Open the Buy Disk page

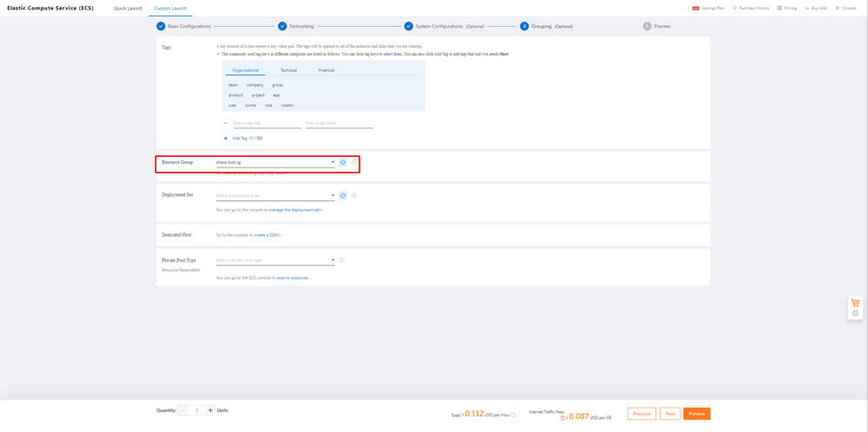click(816, 9)
